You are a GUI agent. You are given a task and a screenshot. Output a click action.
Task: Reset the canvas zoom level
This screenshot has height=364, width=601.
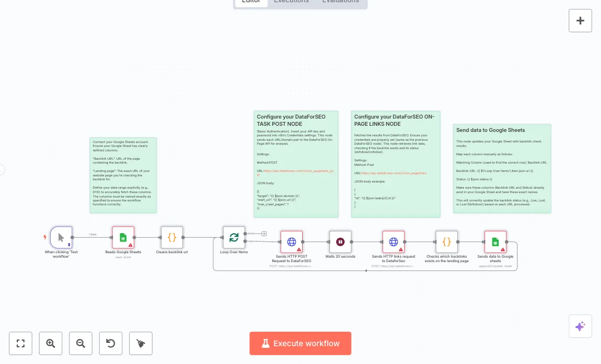(111, 343)
